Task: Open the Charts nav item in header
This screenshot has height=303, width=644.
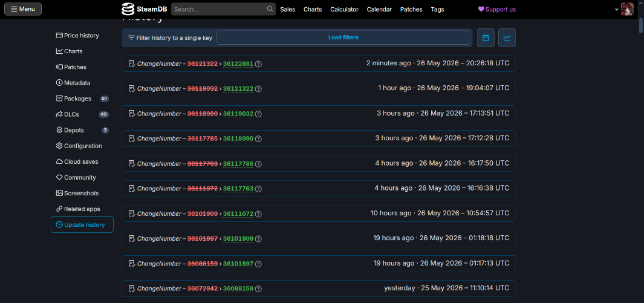Action: (x=313, y=9)
